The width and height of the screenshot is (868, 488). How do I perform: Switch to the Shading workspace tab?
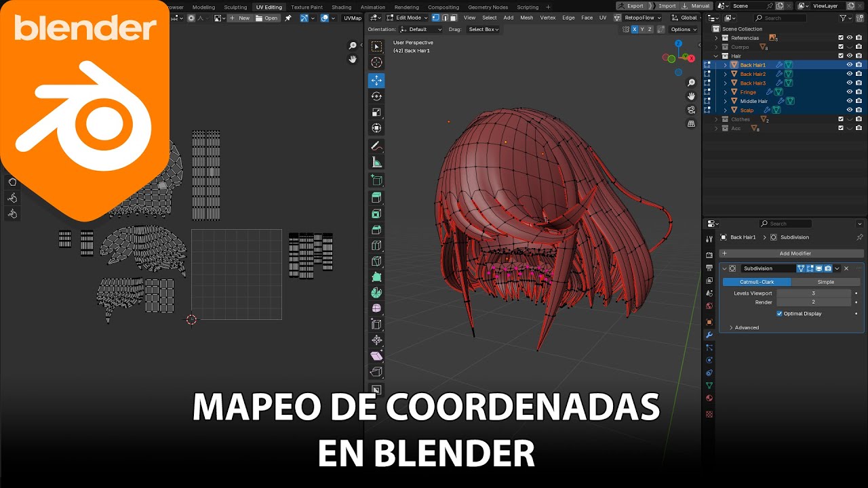pos(341,7)
